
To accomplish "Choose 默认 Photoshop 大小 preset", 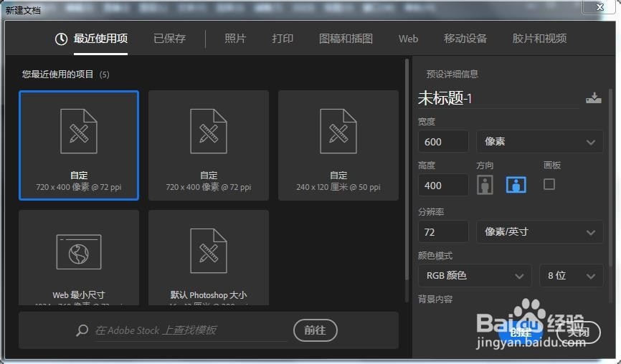I will point(209,257).
